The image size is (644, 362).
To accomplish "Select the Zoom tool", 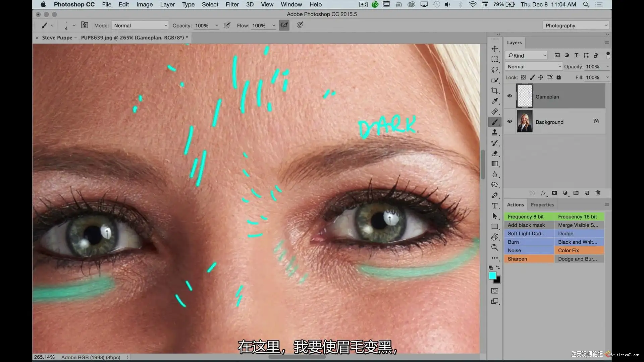I will (495, 247).
